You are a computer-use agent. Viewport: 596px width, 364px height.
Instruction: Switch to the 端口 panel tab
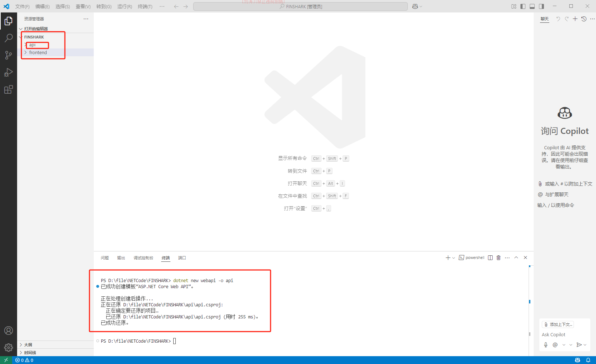tap(182, 258)
